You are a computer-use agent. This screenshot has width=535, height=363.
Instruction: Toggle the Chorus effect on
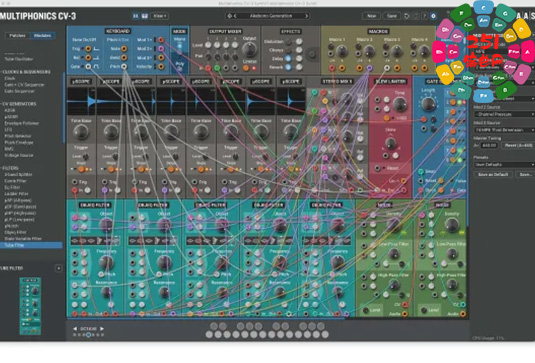pos(289,50)
